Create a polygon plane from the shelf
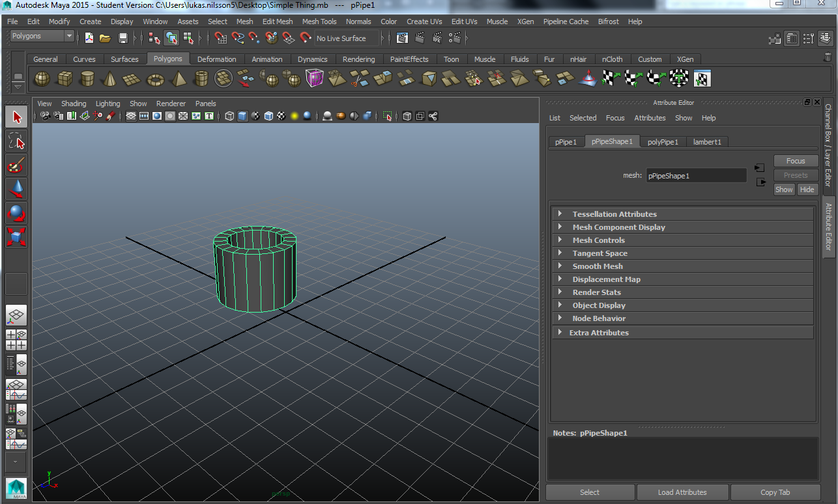This screenshot has width=838, height=504. point(132,79)
